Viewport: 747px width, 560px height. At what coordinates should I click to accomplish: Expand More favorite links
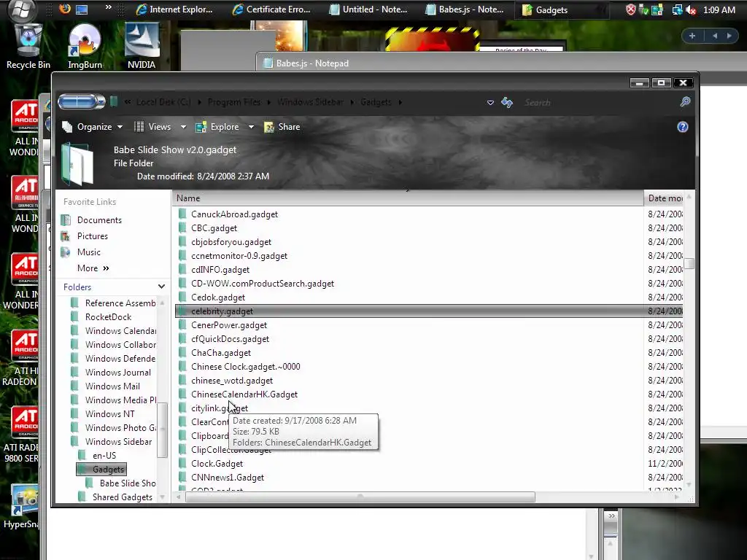coord(93,268)
